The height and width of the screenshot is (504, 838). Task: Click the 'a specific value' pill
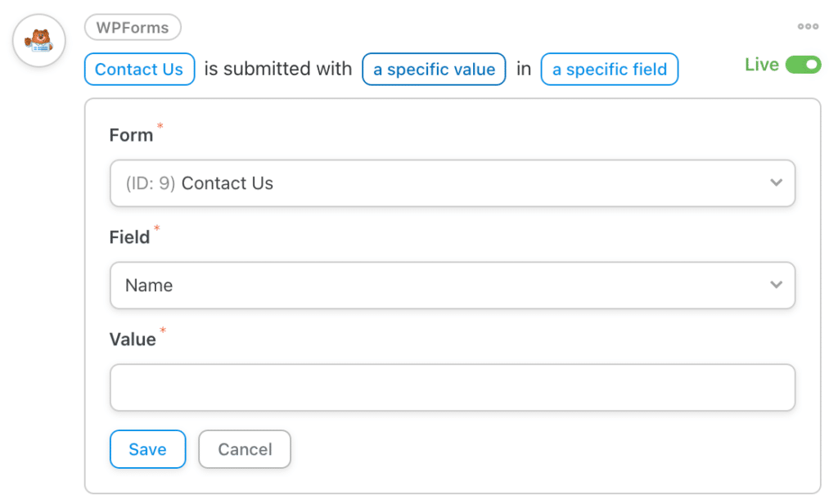(x=434, y=70)
